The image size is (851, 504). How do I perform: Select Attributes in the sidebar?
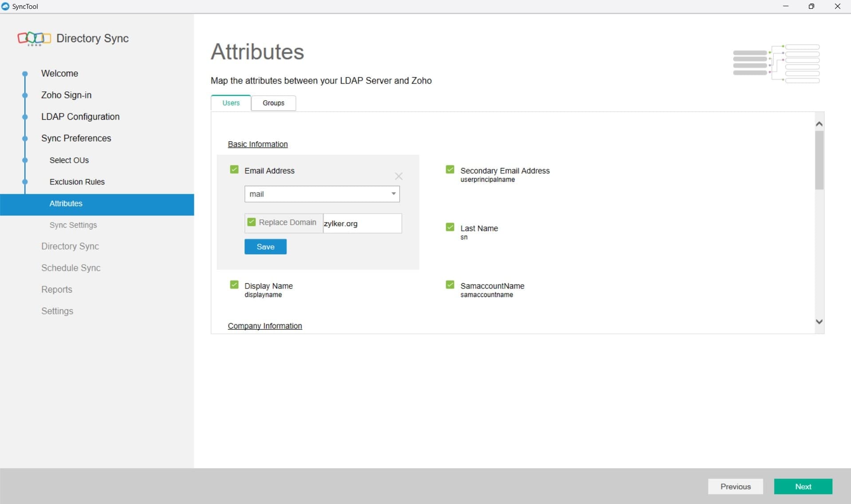pos(97,204)
